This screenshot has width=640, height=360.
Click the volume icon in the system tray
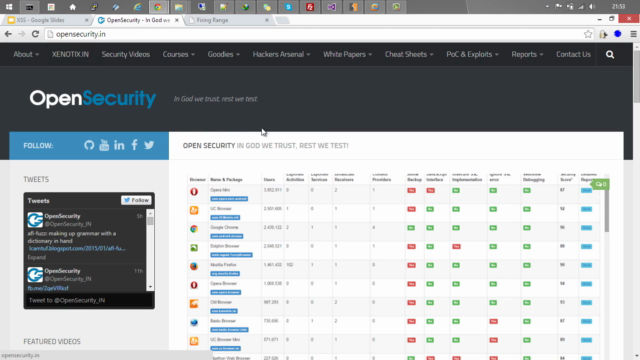pos(592,7)
